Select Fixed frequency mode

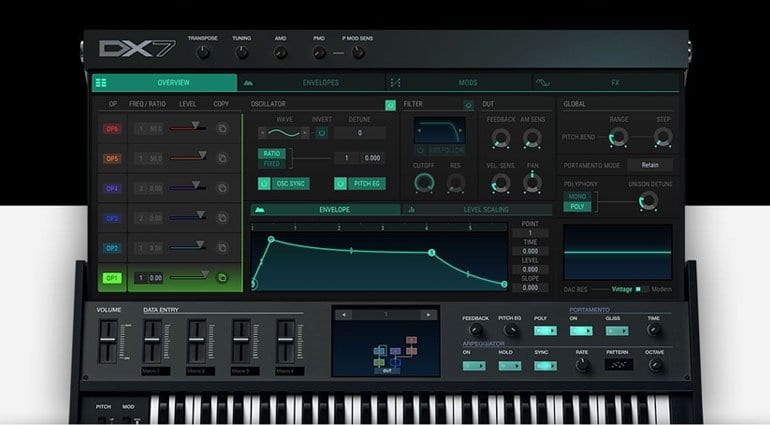click(x=272, y=164)
